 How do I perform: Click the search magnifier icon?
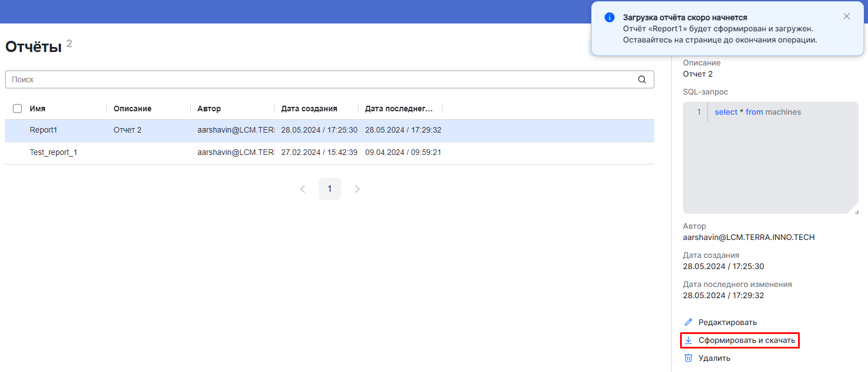[x=642, y=79]
